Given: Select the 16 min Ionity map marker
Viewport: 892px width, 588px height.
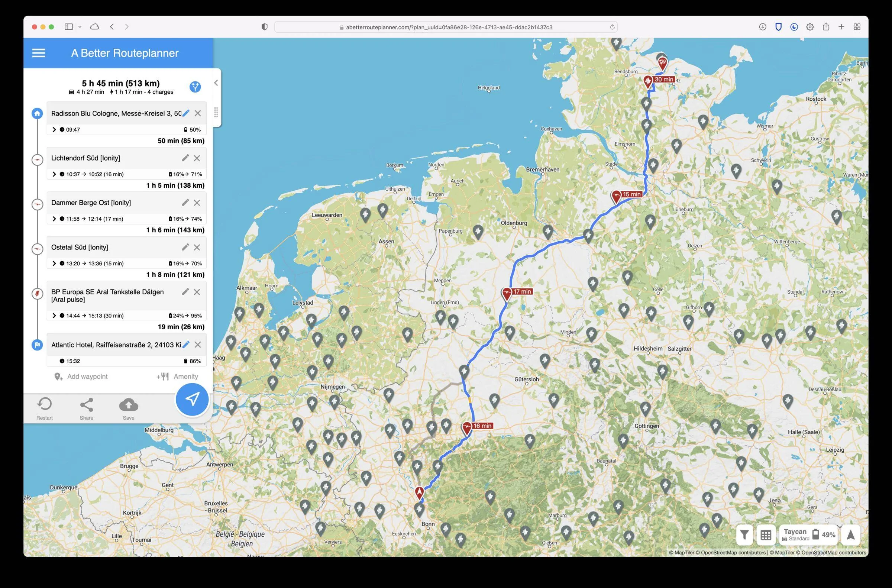Looking at the screenshot, I should 467,428.
